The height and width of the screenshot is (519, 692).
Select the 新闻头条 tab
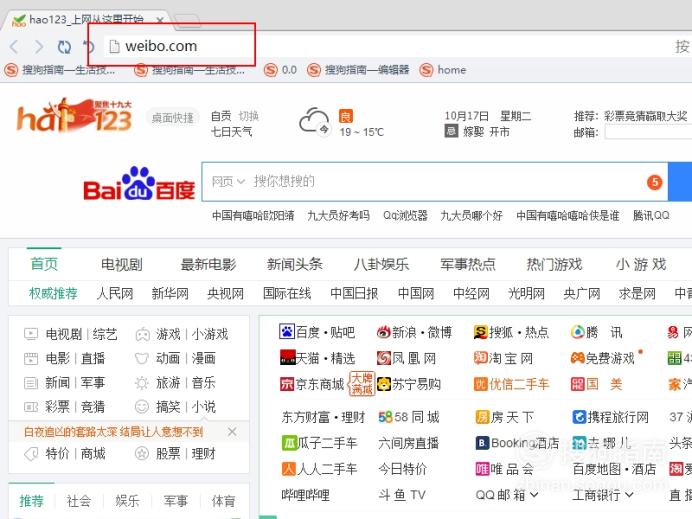[295, 264]
